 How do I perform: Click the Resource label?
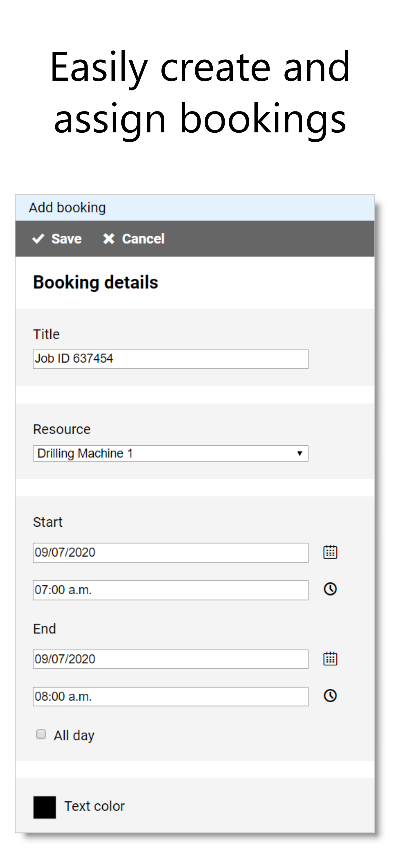(62, 429)
